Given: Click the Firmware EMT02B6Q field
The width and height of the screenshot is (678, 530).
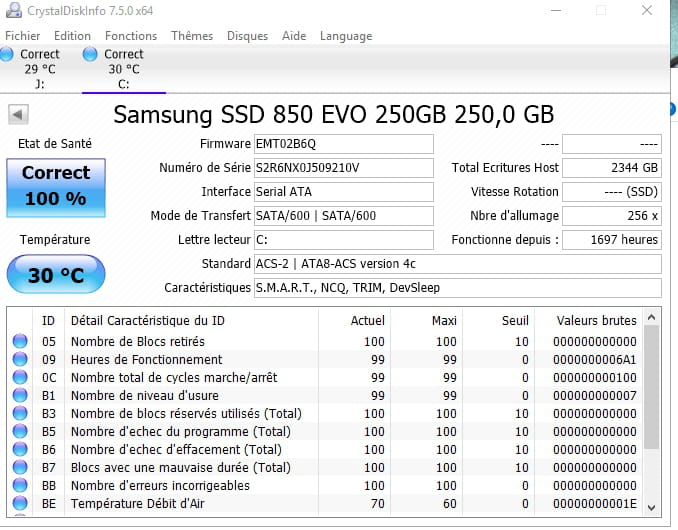Looking at the screenshot, I should (x=343, y=144).
